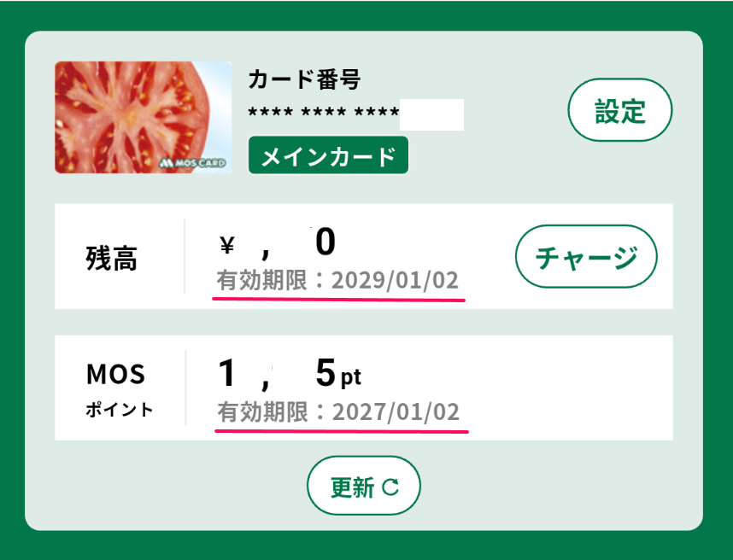Click the 有効期限 text in the points panel
The image size is (733, 560).
pos(263,411)
